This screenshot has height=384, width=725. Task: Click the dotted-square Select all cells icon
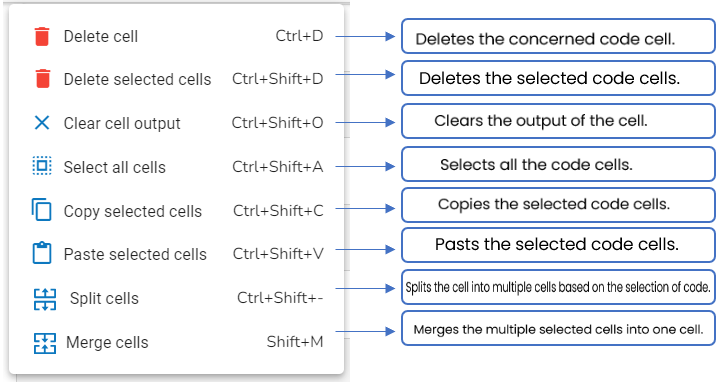(x=42, y=166)
